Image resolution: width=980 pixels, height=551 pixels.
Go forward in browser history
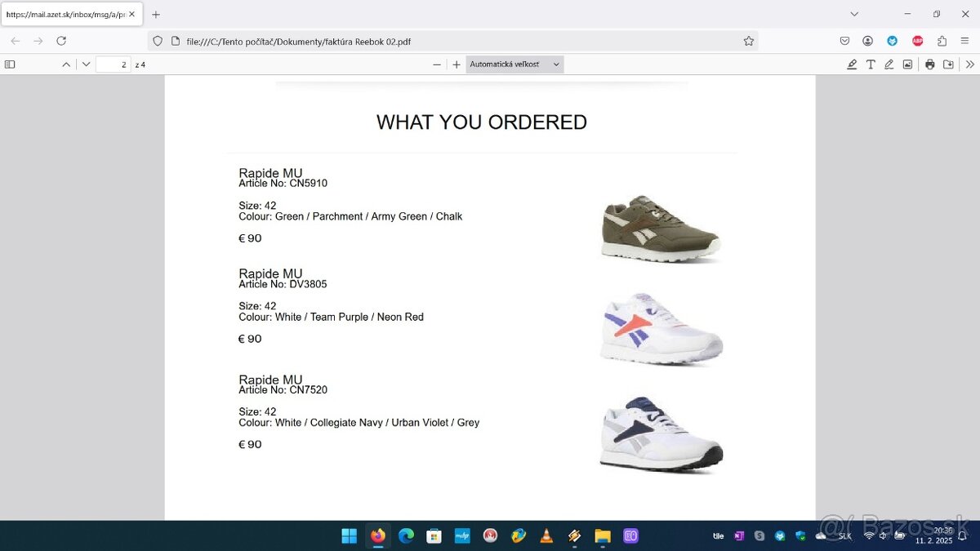click(38, 41)
